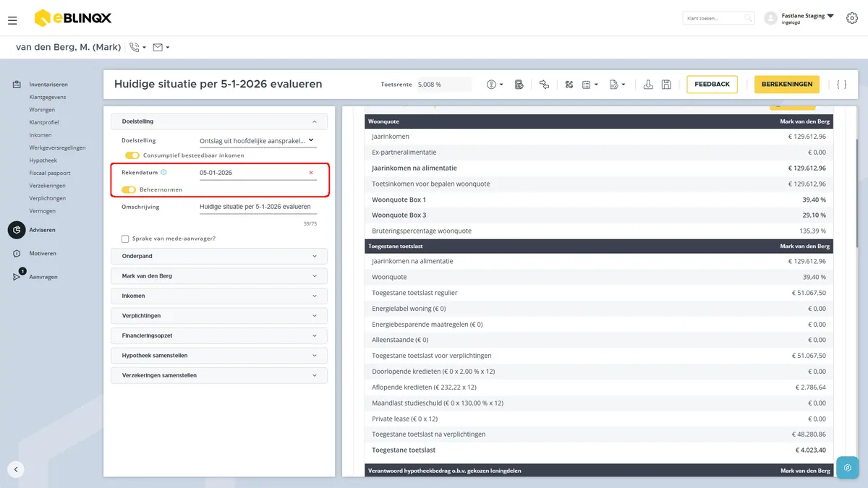Image resolution: width=868 pixels, height=488 pixels.
Task: Click the BEREKENINGEN button
Action: (787, 85)
